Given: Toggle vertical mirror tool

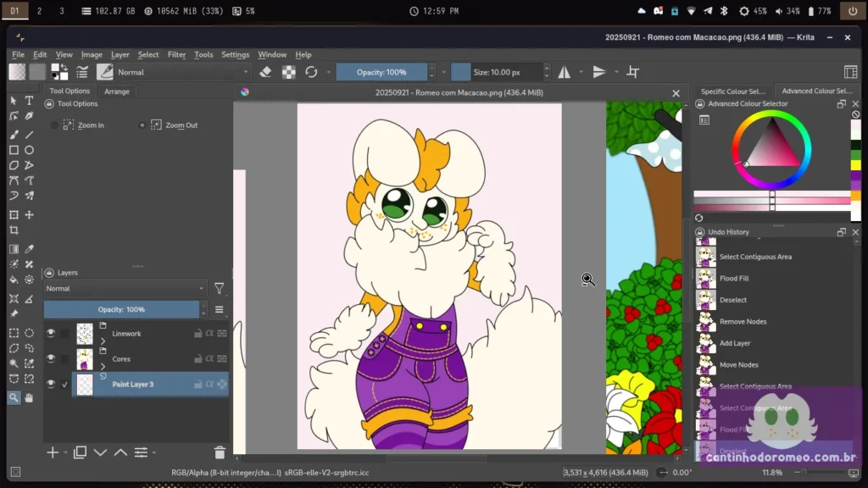Looking at the screenshot, I should point(599,72).
